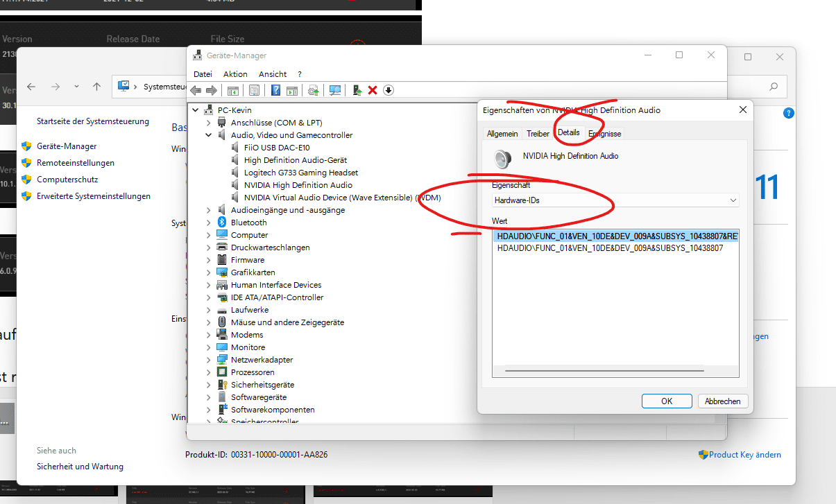
Task: Click the Mäuse und andere Zeigegeräte icon
Action: coord(222,322)
